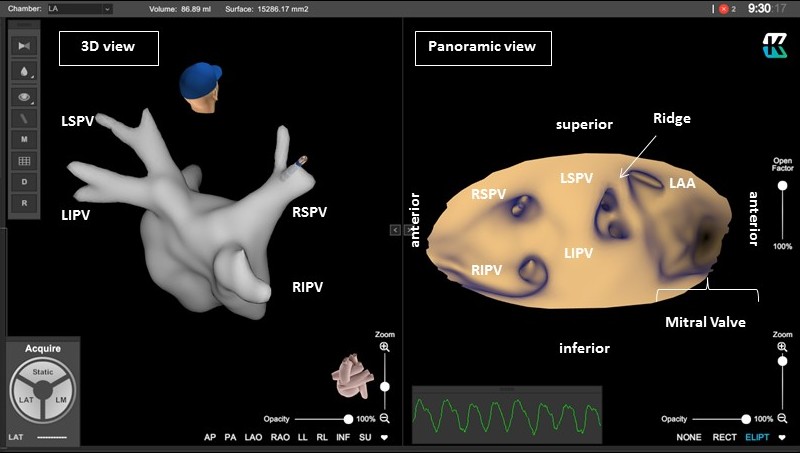Click the diagonal catheter tool icon

(x=24, y=119)
